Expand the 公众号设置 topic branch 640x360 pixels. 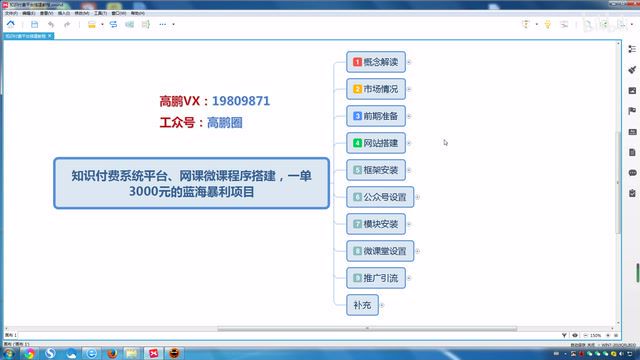tap(418, 197)
